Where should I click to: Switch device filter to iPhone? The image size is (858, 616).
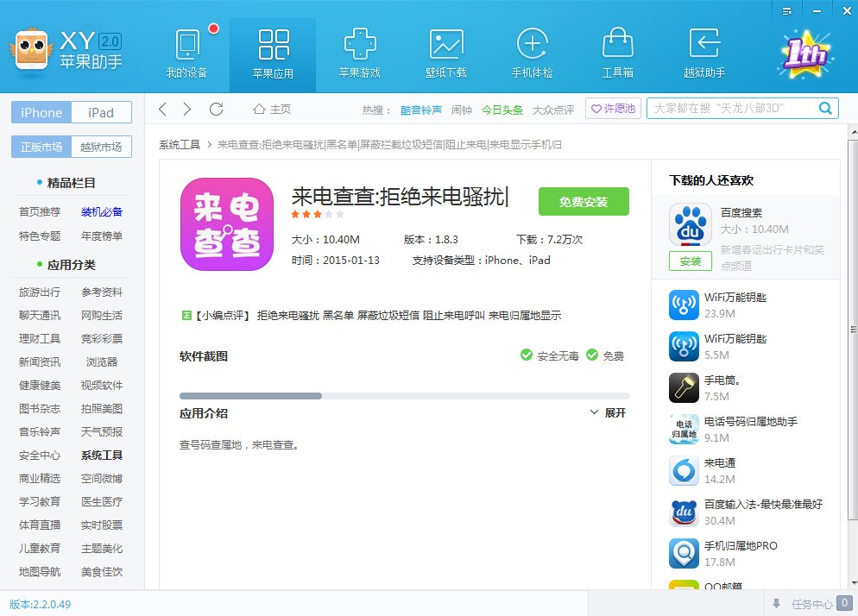point(41,113)
